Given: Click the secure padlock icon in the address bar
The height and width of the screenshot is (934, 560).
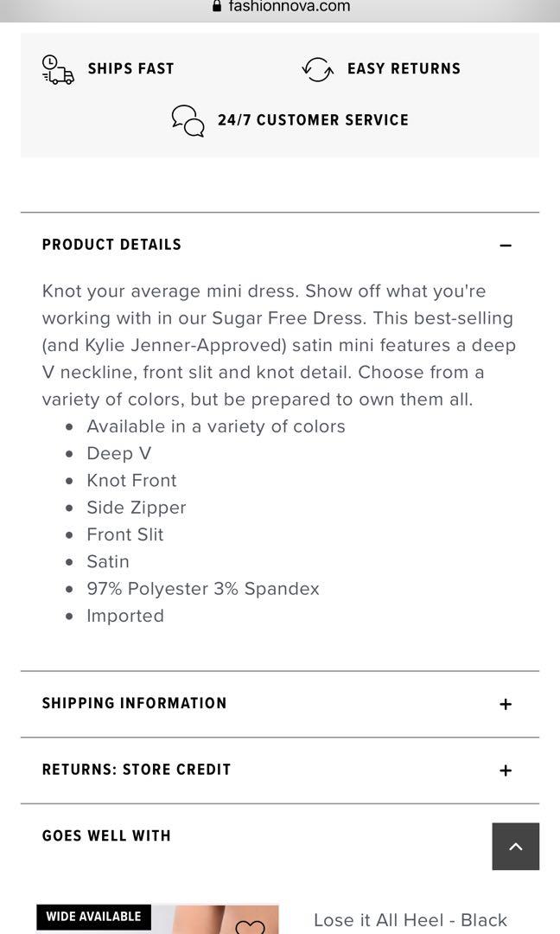Looking at the screenshot, I should point(215,6).
